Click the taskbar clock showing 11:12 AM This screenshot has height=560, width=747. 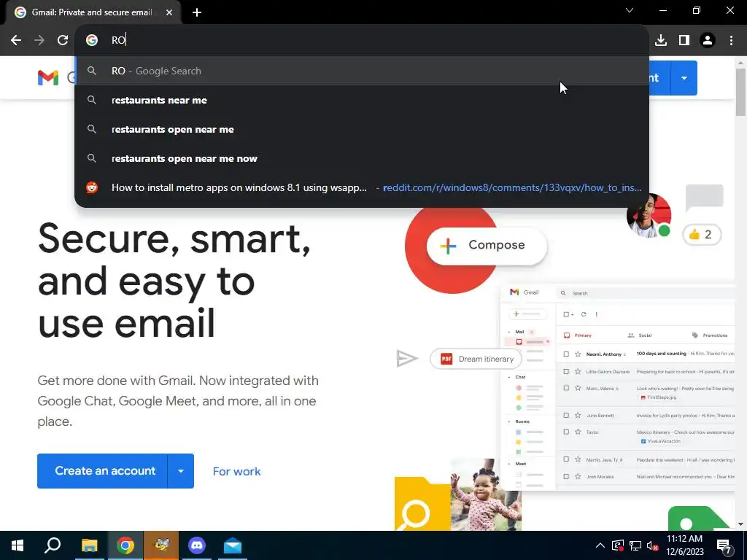click(x=684, y=545)
